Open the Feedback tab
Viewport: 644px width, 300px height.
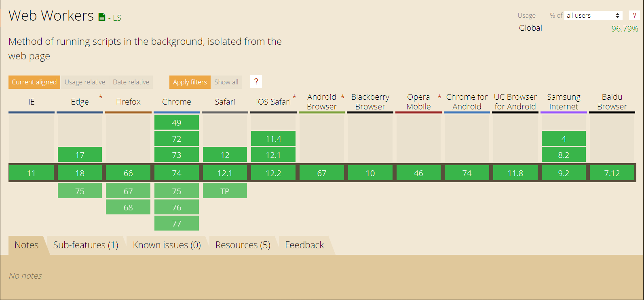(304, 245)
